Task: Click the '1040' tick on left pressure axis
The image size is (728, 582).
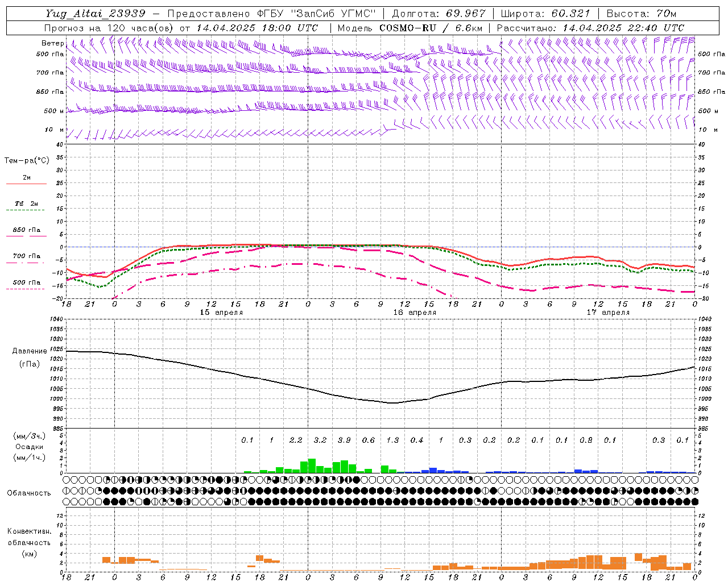Action: click(57, 319)
